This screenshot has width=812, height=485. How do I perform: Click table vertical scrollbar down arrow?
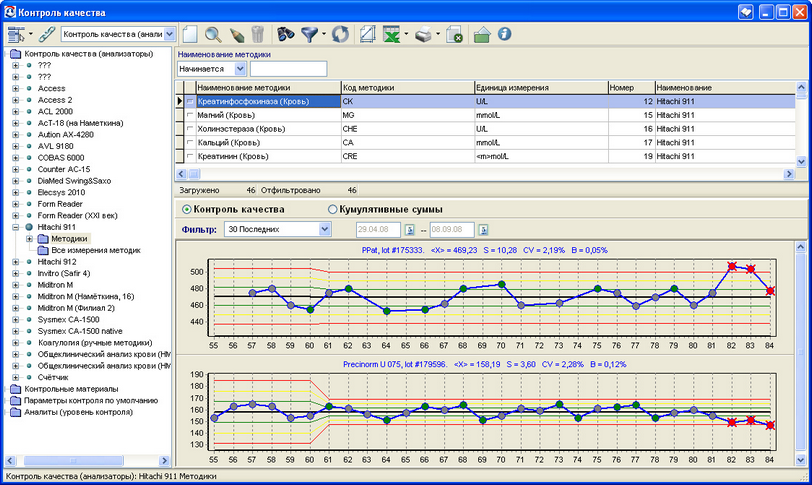[x=801, y=161]
